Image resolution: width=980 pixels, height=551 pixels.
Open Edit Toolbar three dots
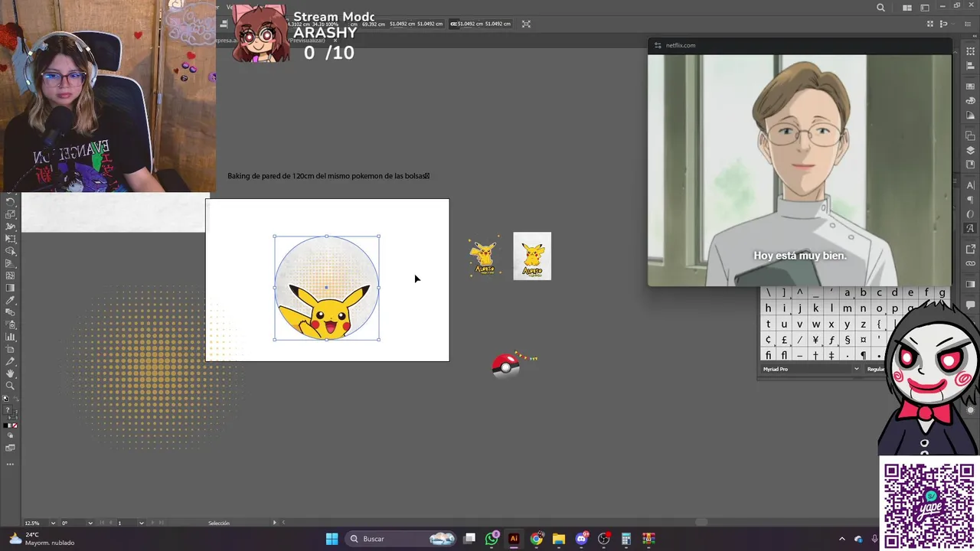point(11,464)
